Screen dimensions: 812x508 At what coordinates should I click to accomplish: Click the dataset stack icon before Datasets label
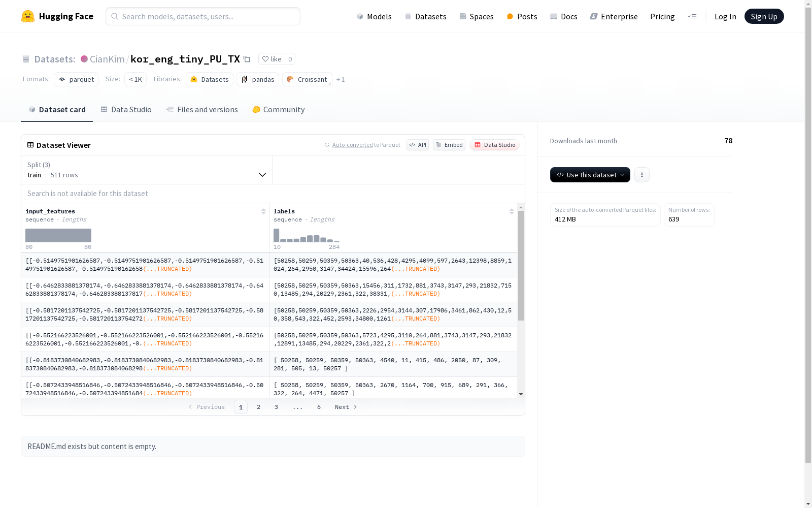(26, 59)
